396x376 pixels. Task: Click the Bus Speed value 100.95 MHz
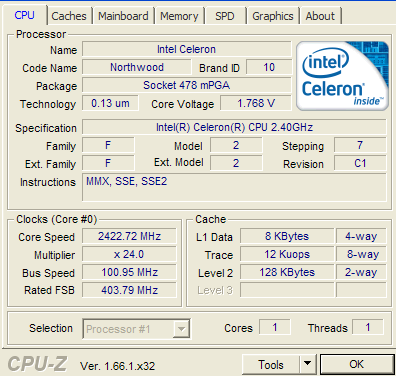tap(129, 272)
